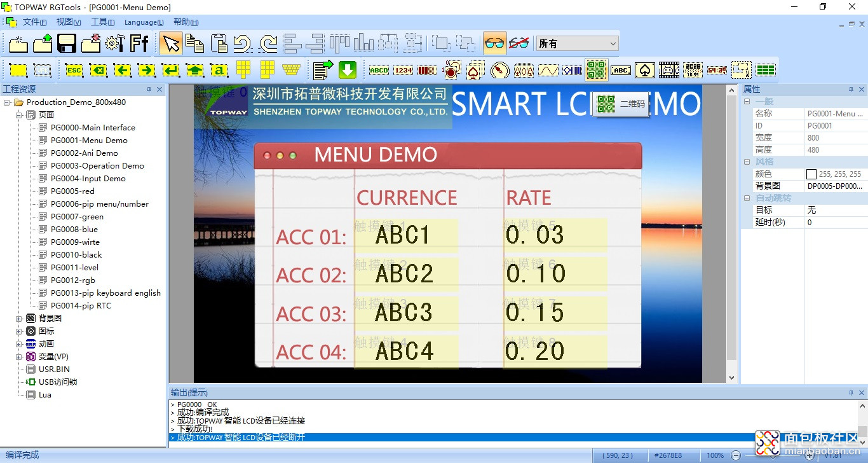Select the QR code element tool
868x463 pixels.
coord(596,70)
